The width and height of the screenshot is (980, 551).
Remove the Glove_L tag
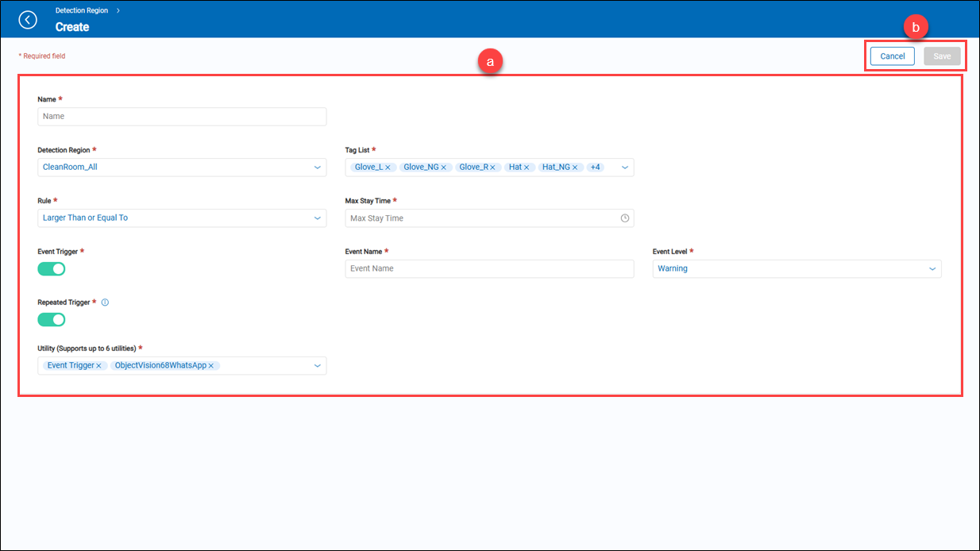388,168
